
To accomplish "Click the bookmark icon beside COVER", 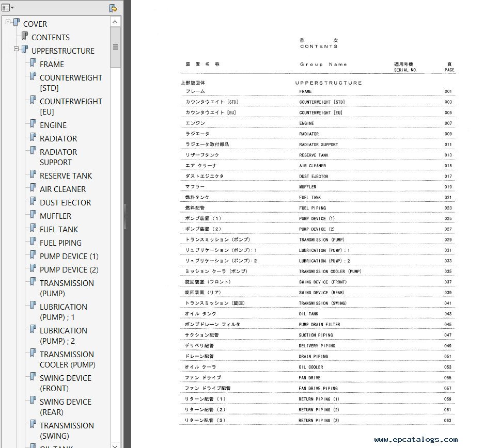I will (17, 23).
